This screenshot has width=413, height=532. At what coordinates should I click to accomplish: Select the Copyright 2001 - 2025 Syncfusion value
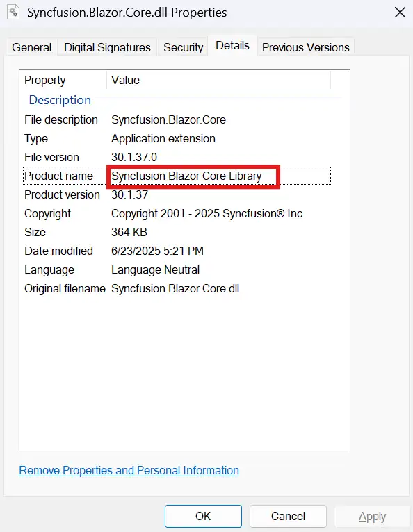click(x=208, y=213)
